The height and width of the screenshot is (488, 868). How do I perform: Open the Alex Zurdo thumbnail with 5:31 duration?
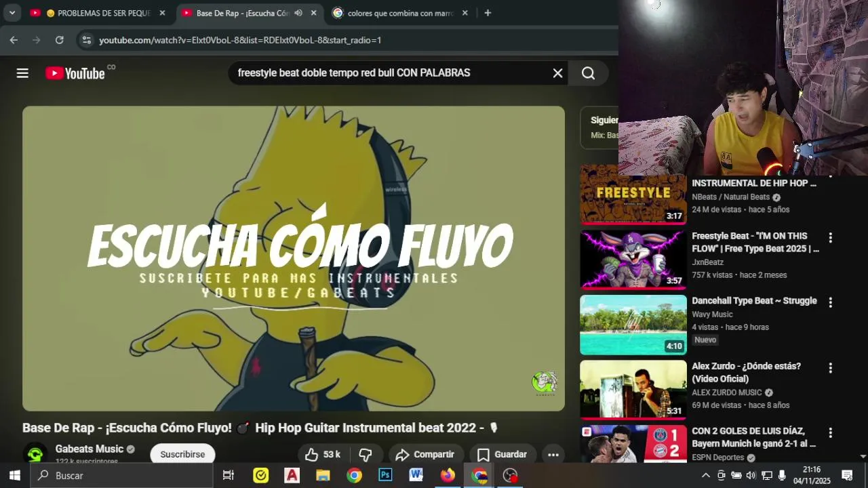click(x=633, y=390)
